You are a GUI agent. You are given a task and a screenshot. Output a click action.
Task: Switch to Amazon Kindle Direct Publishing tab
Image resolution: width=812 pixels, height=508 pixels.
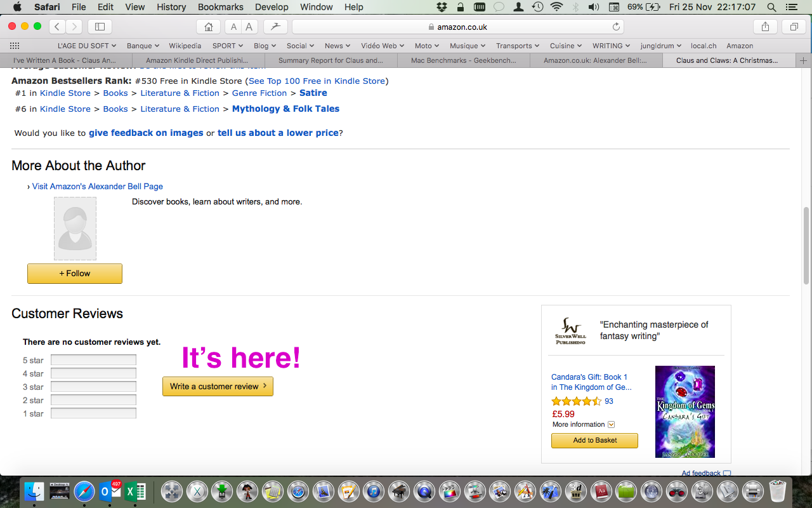199,60
